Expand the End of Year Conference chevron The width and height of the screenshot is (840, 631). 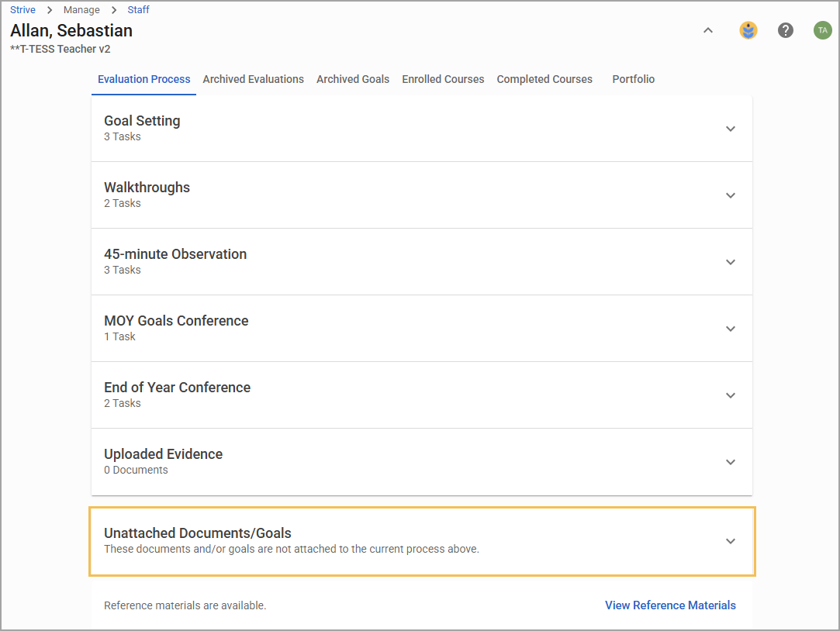[x=730, y=395]
